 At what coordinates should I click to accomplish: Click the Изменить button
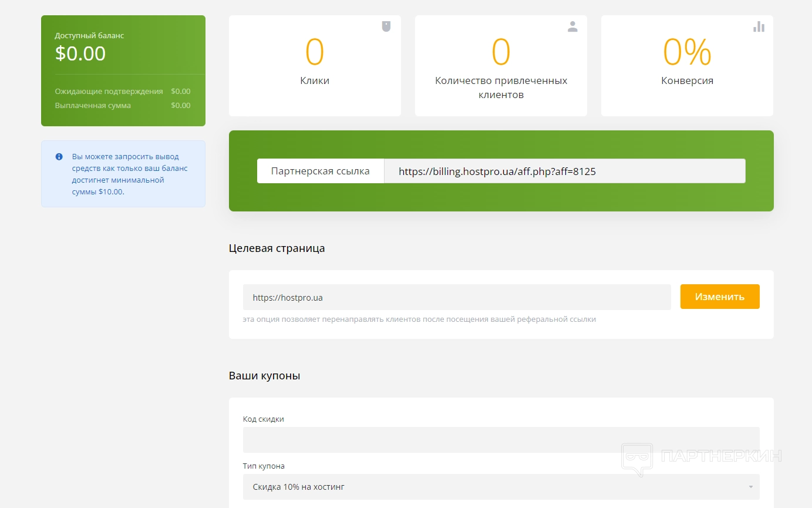pyautogui.click(x=720, y=297)
